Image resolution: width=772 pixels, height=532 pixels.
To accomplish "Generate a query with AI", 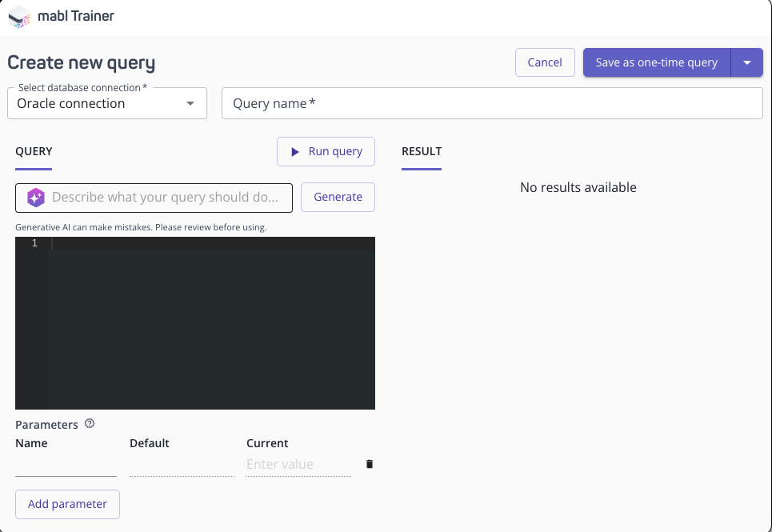I will pos(338,197).
